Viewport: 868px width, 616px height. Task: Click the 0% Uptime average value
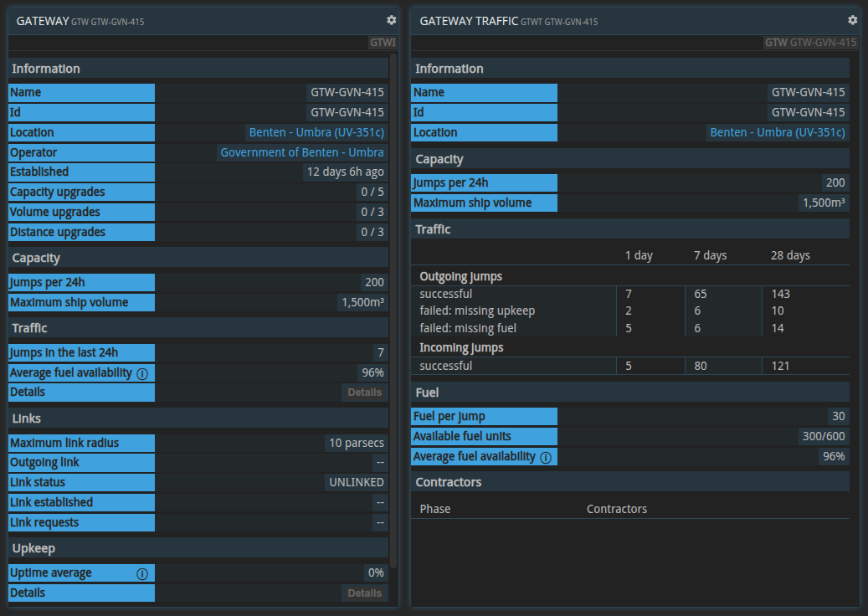375,572
